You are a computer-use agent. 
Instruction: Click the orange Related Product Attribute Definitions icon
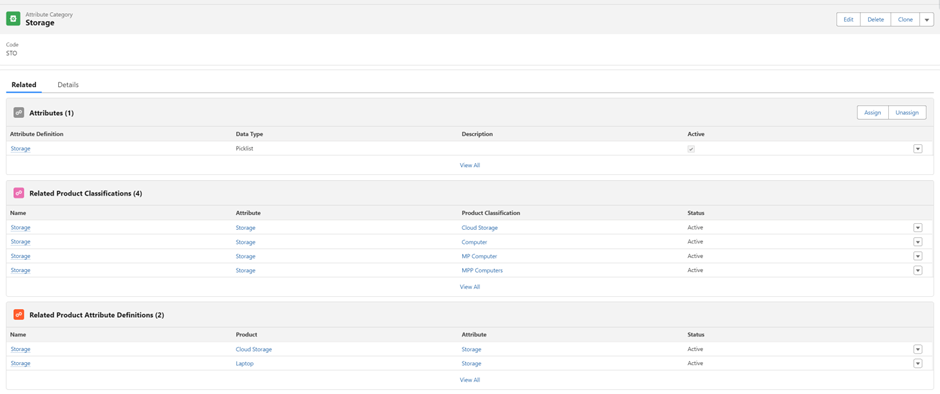point(19,315)
